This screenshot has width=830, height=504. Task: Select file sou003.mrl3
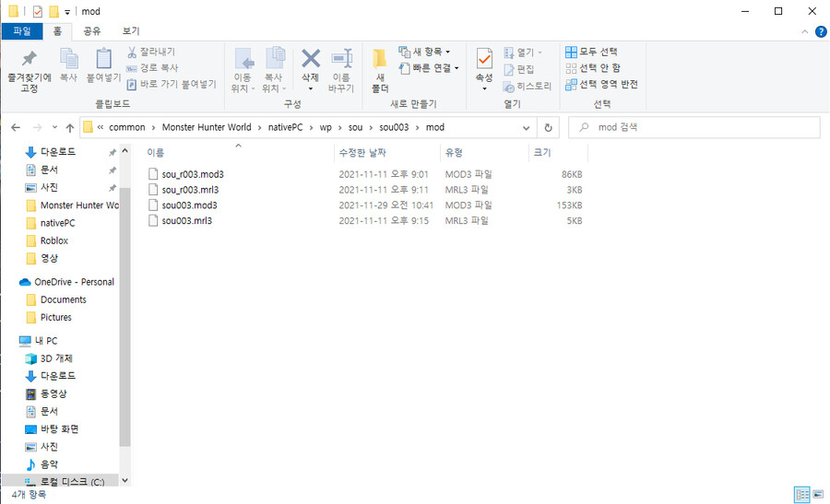point(187,220)
